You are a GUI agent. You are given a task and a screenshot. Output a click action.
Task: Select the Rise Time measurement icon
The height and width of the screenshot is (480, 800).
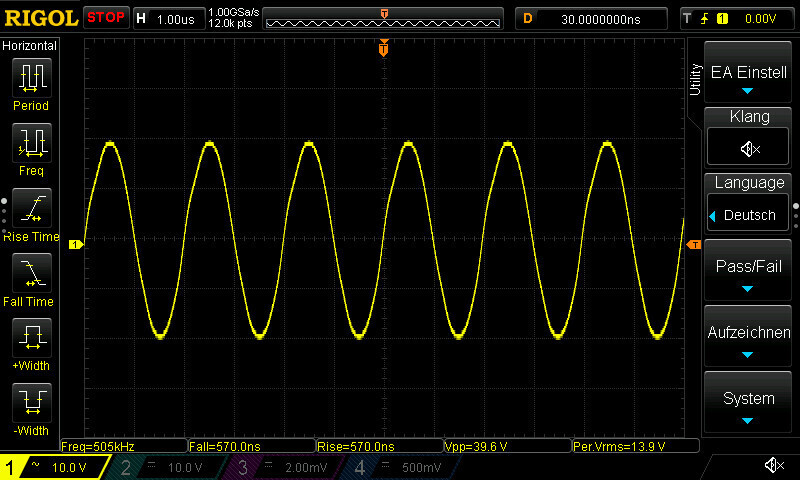[32, 208]
